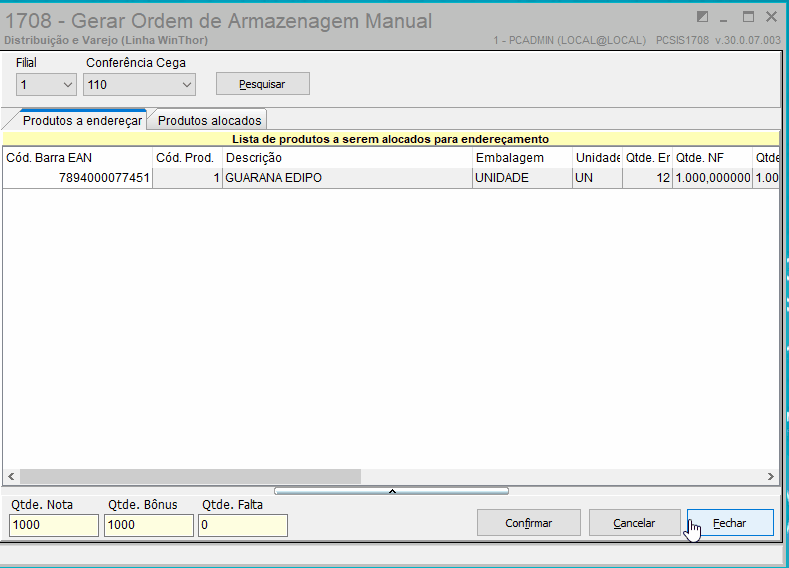Focus the Qtde. Falta field
789x568 pixels.
point(243,525)
